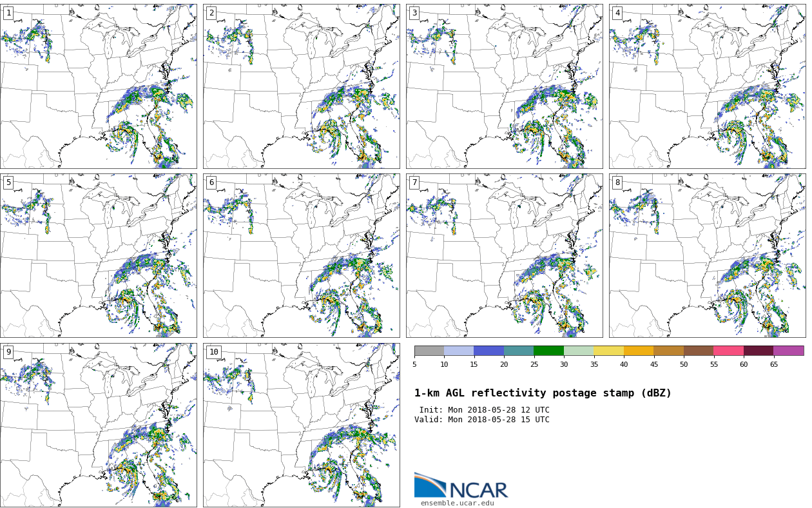
Task: Click the number label '10' on tenth panel
Action: tap(214, 352)
